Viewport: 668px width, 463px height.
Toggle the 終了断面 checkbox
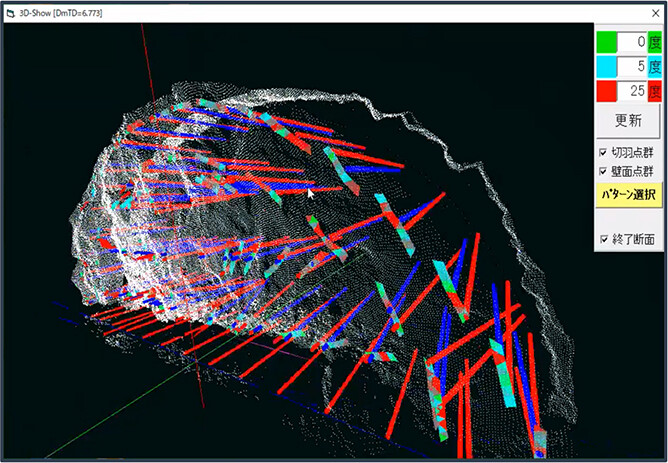[602, 240]
